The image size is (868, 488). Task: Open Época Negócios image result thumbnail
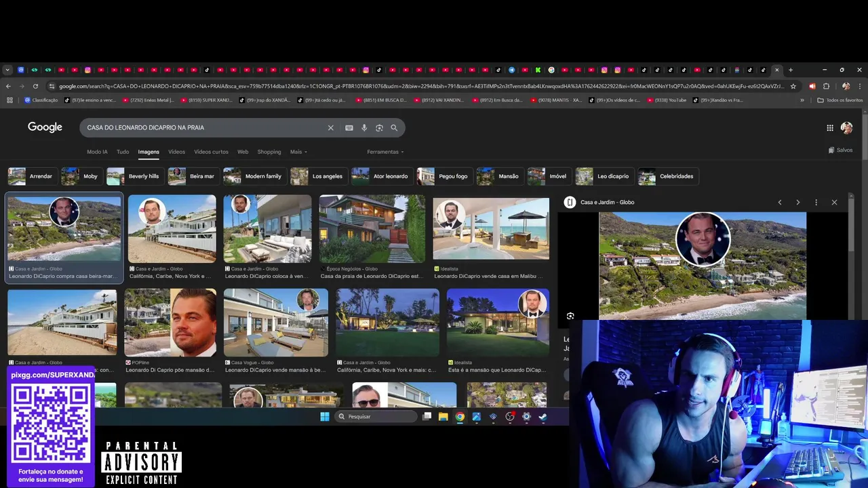pos(372,229)
